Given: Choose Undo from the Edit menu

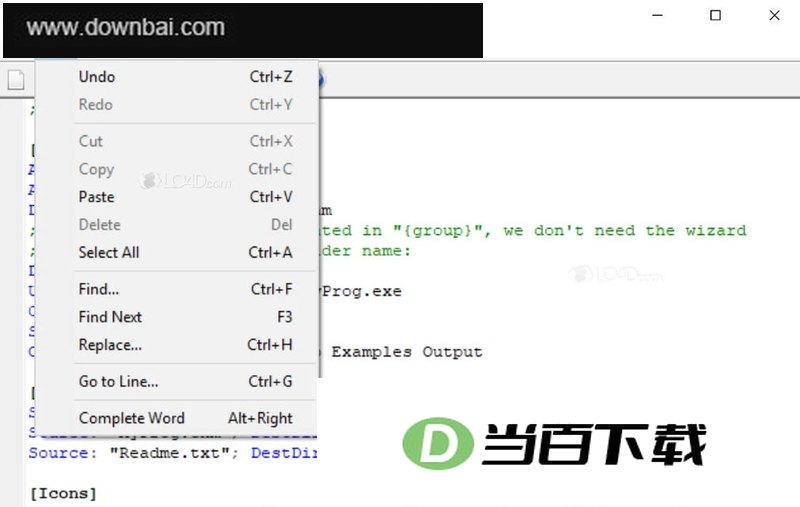Looking at the screenshot, I should coord(186,77).
